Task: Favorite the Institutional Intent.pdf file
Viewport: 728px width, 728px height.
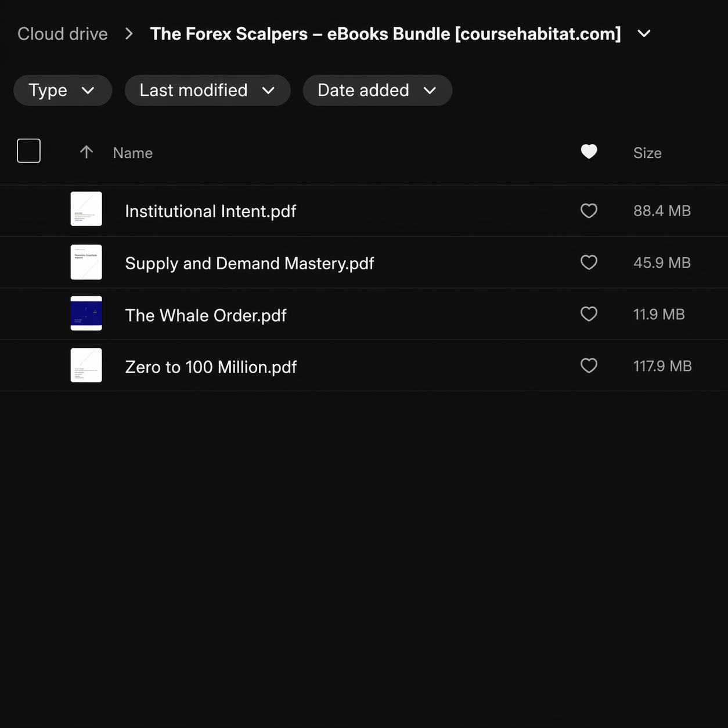Action: point(589,211)
